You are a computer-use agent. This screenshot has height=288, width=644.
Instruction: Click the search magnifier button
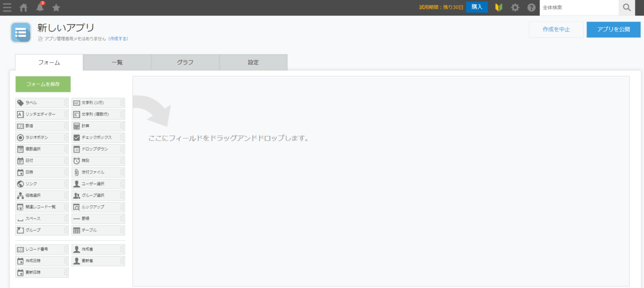coord(626,8)
